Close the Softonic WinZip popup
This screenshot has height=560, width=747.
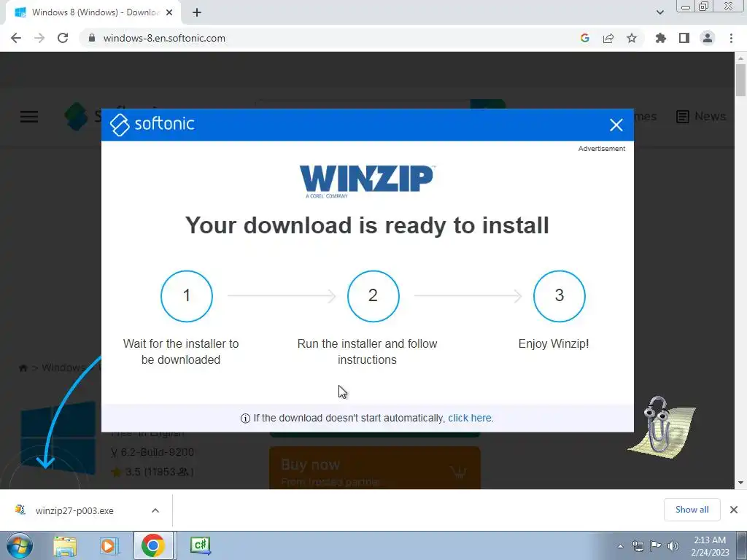pos(616,125)
